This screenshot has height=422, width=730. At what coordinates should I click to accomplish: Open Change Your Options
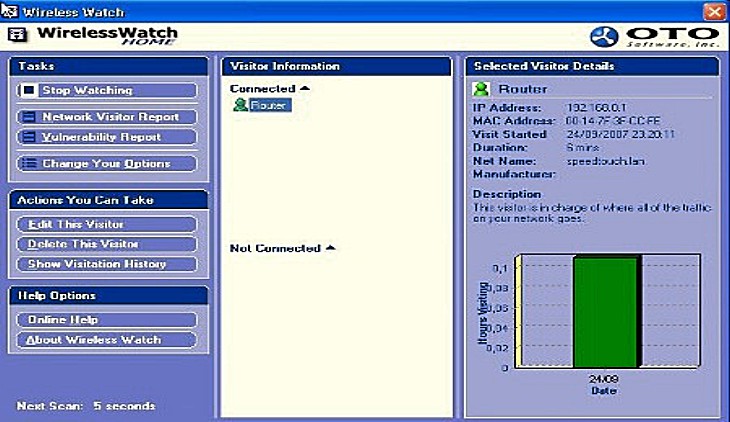pyautogui.click(x=107, y=163)
